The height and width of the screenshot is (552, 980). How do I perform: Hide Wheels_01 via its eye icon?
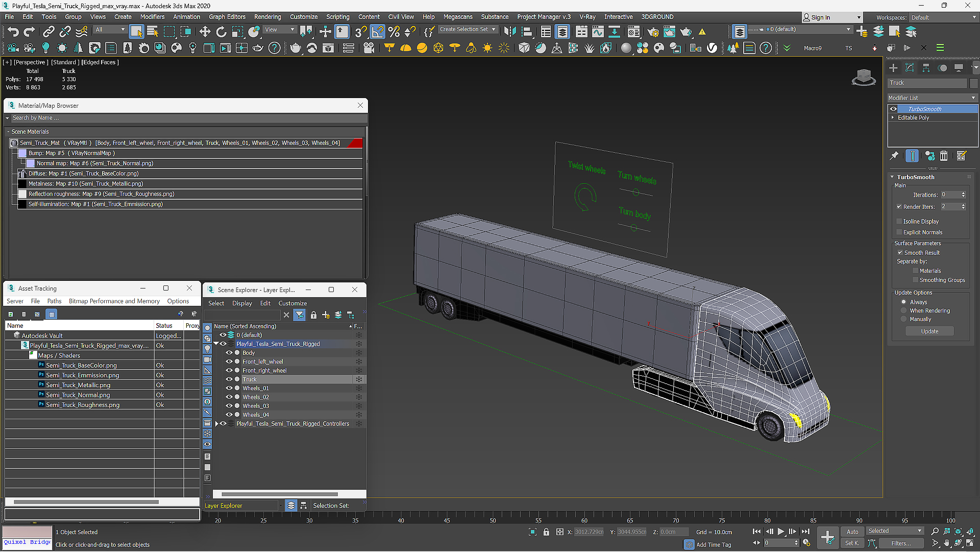[229, 388]
